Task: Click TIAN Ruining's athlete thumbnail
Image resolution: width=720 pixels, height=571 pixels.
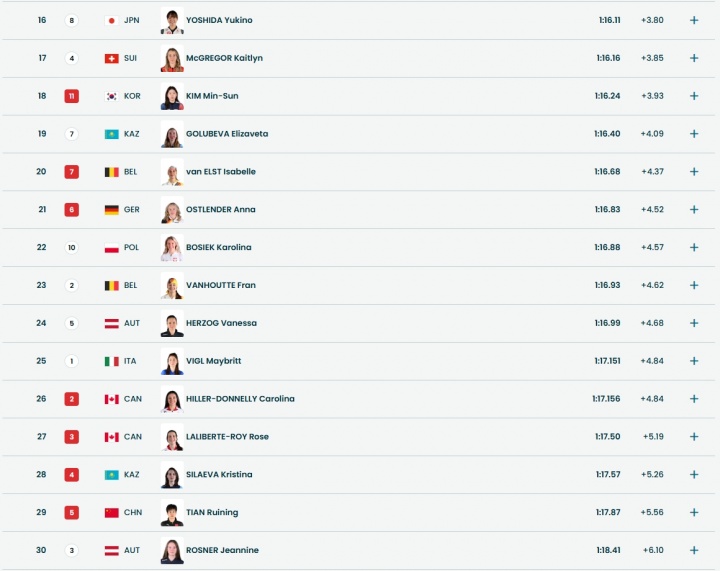Action: (x=172, y=513)
